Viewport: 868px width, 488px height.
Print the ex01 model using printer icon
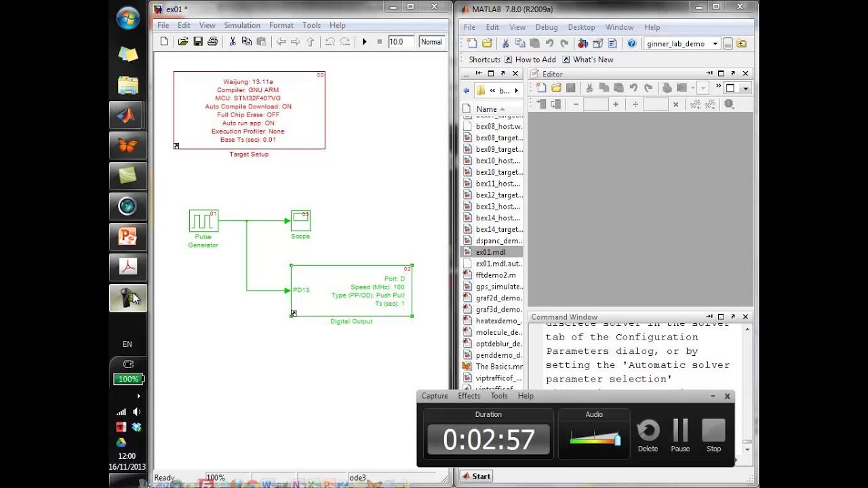coord(212,42)
